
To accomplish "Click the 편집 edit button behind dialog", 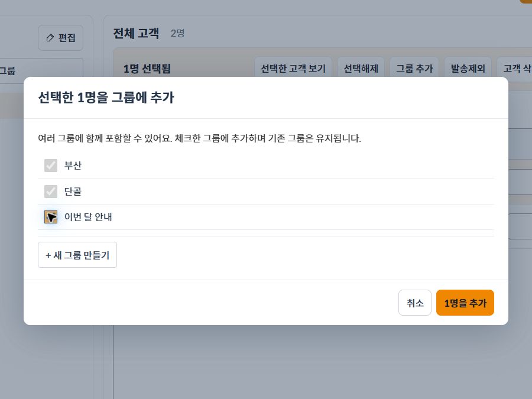I will pyautogui.click(x=60, y=38).
